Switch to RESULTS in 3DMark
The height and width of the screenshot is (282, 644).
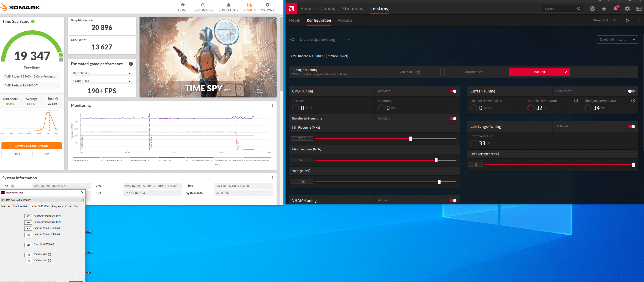249,7
